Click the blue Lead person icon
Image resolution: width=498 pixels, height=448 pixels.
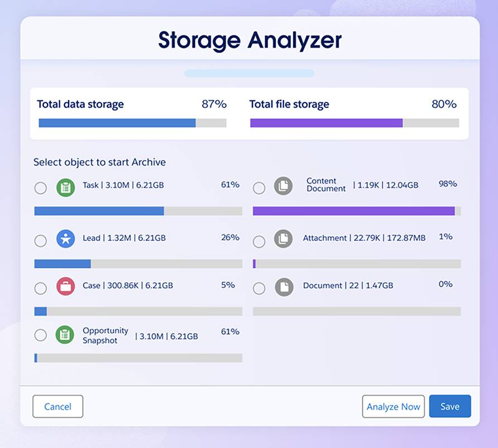(66, 239)
